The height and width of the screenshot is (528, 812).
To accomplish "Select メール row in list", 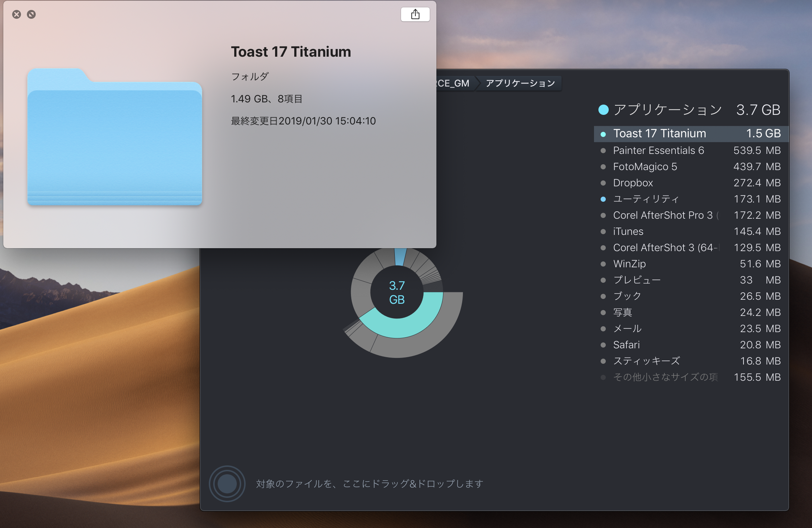I will [x=691, y=328].
